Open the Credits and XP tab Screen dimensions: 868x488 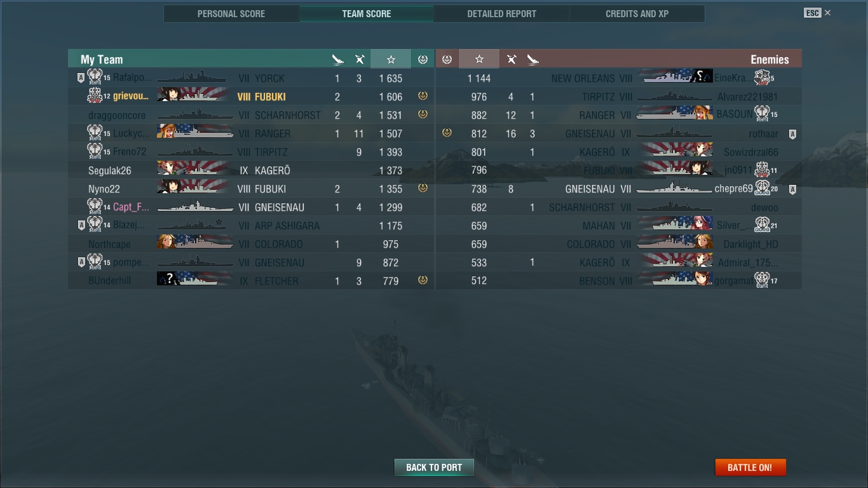[x=637, y=13]
